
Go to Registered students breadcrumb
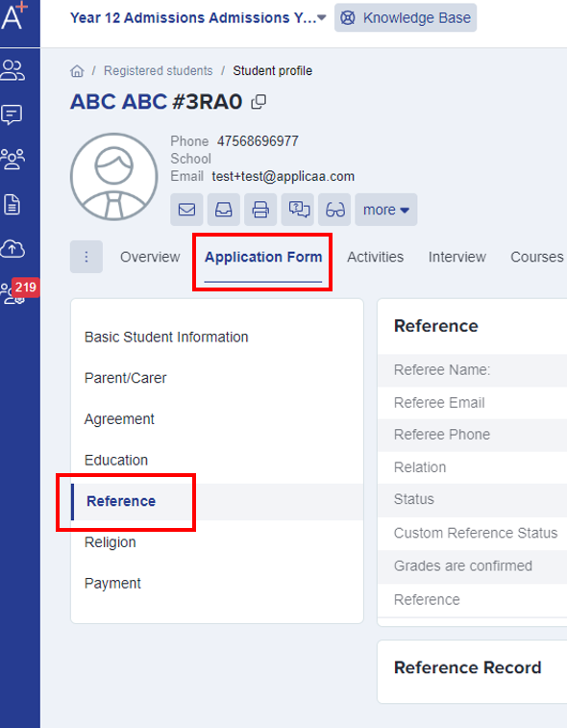click(x=159, y=70)
